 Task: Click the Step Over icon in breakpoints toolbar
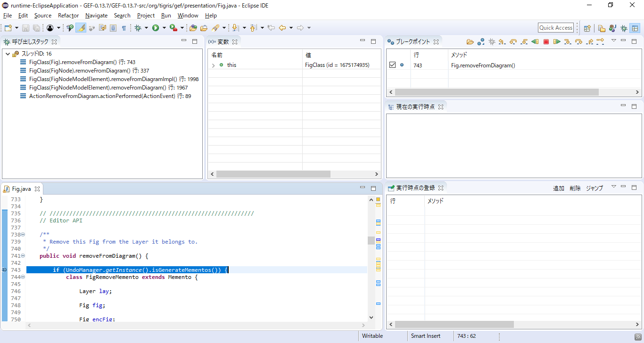pos(578,41)
